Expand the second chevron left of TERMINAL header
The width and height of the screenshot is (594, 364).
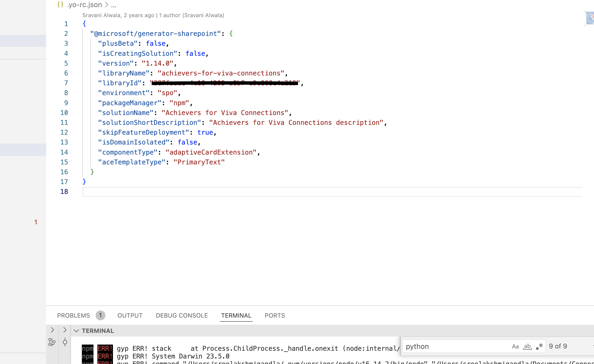click(x=65, y=330)
